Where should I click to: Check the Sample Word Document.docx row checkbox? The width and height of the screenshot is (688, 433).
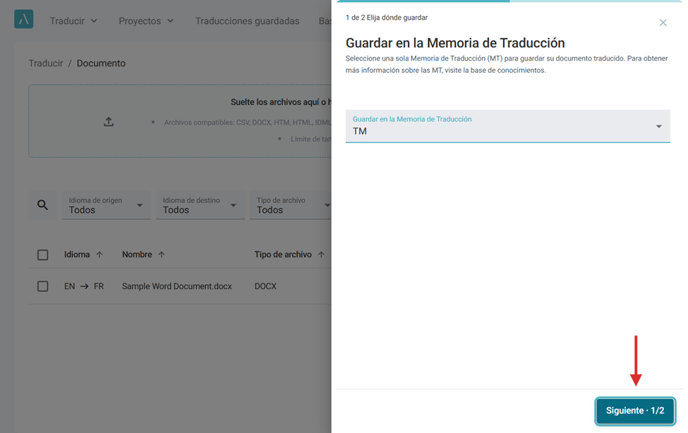click(43, 286)
